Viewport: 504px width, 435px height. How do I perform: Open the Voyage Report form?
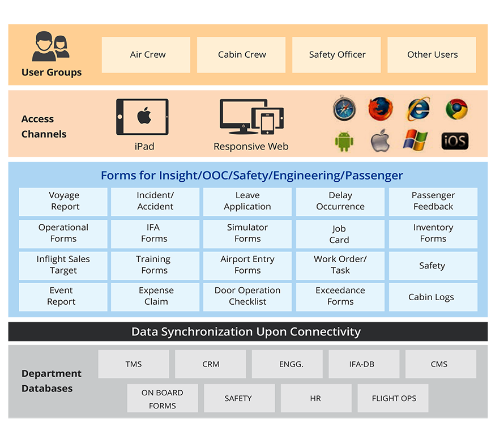[63, 202]
